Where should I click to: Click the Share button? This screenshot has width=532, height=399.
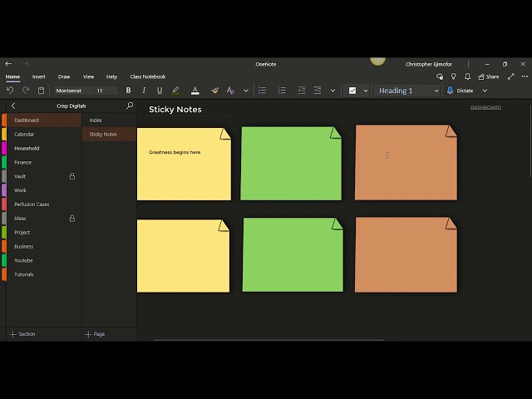coord(489,76)
